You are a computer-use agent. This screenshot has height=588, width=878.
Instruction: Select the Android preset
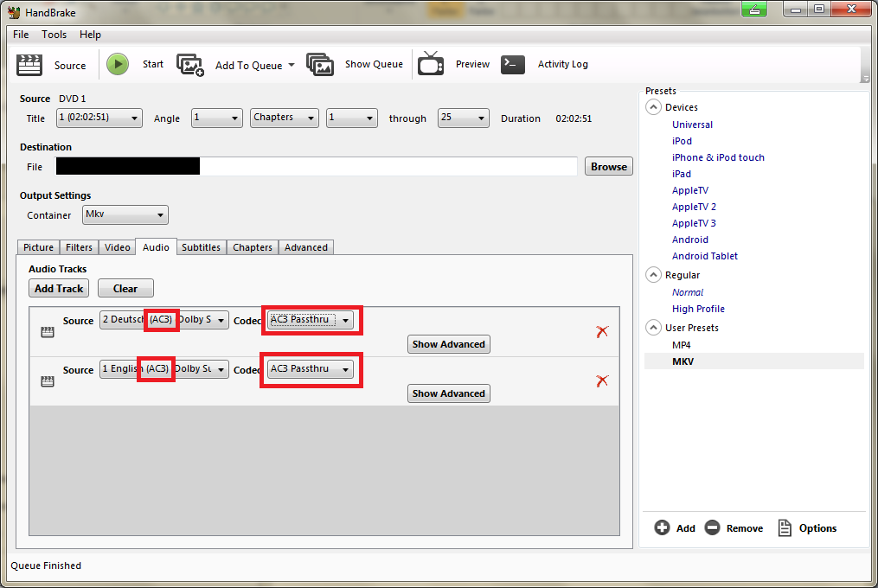coord(690,240)
